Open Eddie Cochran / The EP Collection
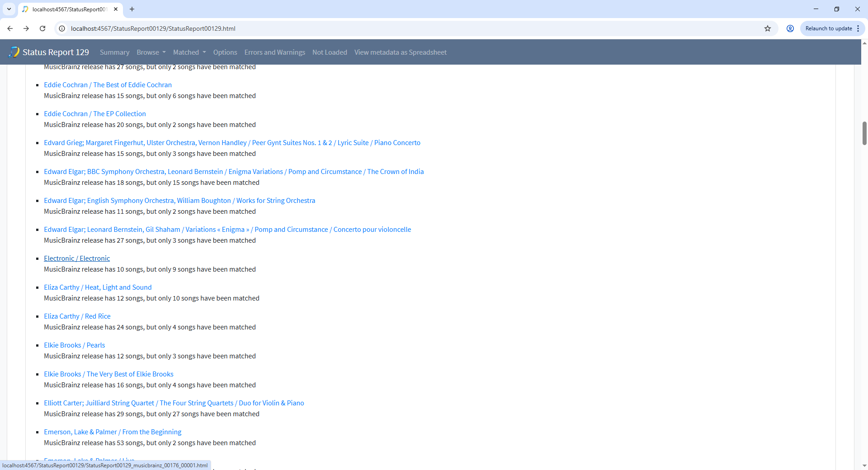Viewport: 868px width, 470px height. tap(95, 114)
